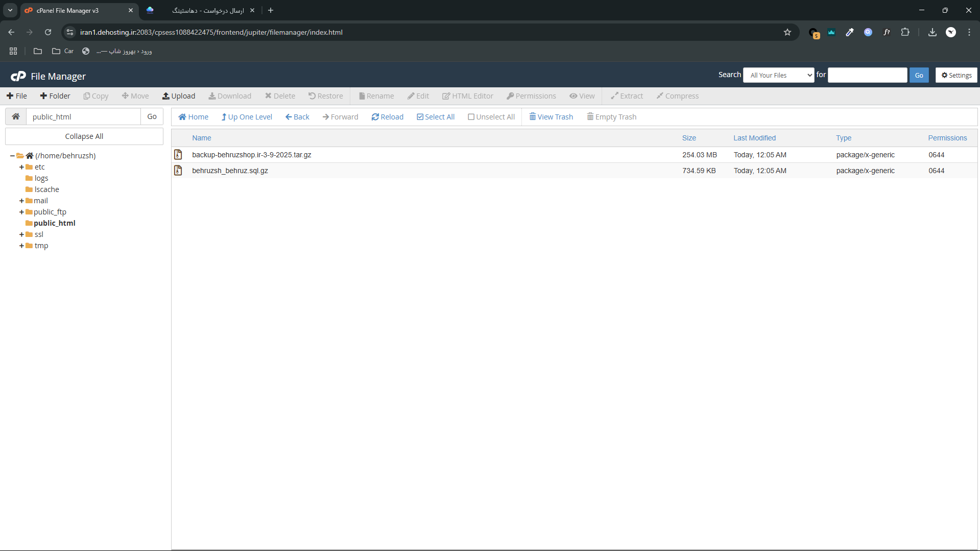The image size is (980, 551).
Task: Open the All Your Files search dropdown
Action: click(778, 75)
